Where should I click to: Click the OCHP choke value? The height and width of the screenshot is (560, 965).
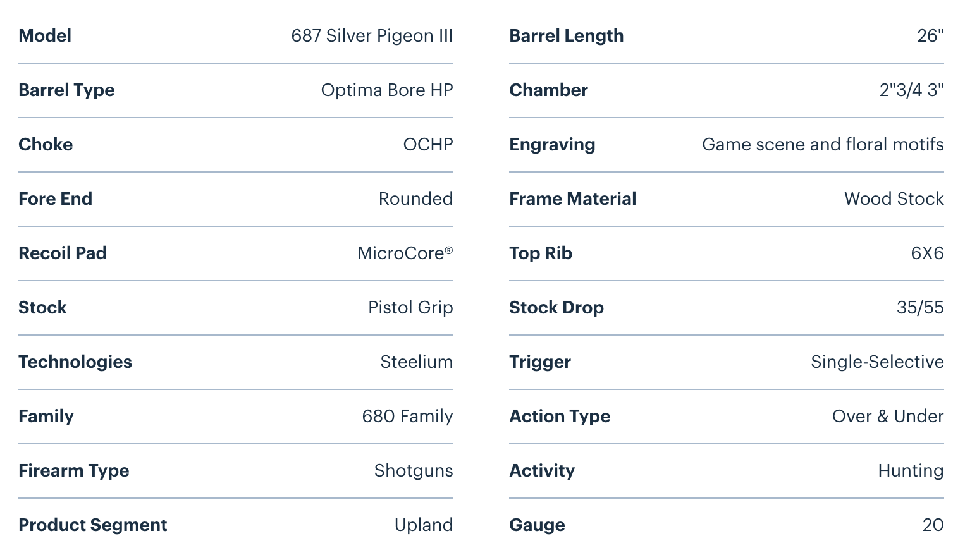pyautogui.click(x=428, y=145)
